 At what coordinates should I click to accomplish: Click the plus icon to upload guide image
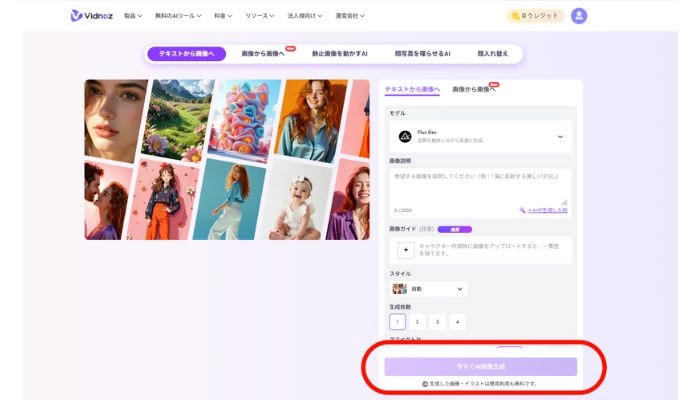406,250
